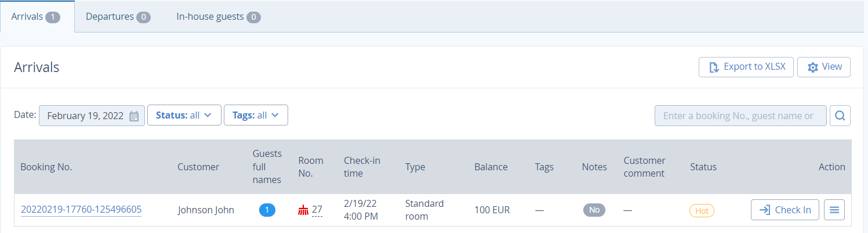Open booking 20220219-17760-125496605 link
This screenshot has height=233, width=868.
[x=81, y=210]
